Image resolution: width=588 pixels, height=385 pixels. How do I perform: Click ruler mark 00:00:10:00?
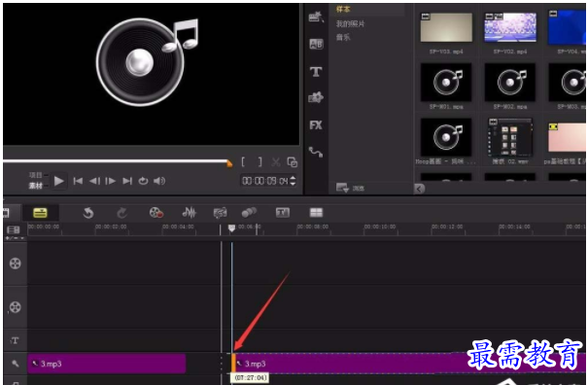point(379,227)
